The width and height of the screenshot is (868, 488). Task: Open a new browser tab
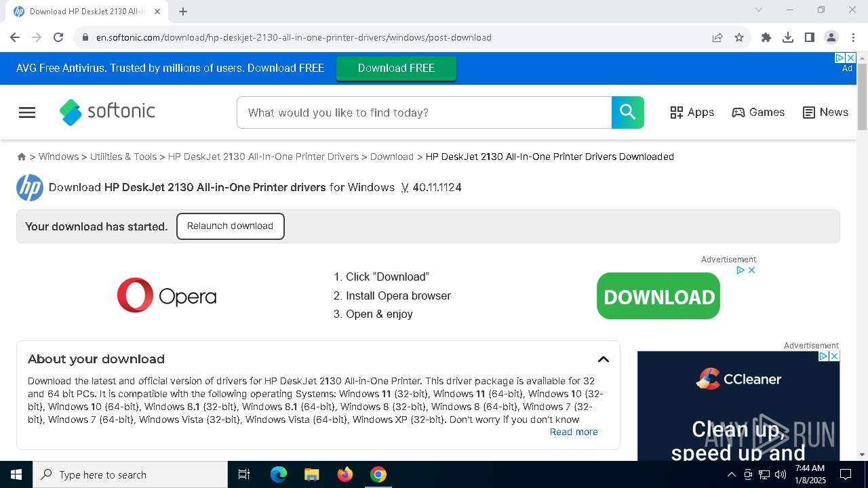[183, 12]
